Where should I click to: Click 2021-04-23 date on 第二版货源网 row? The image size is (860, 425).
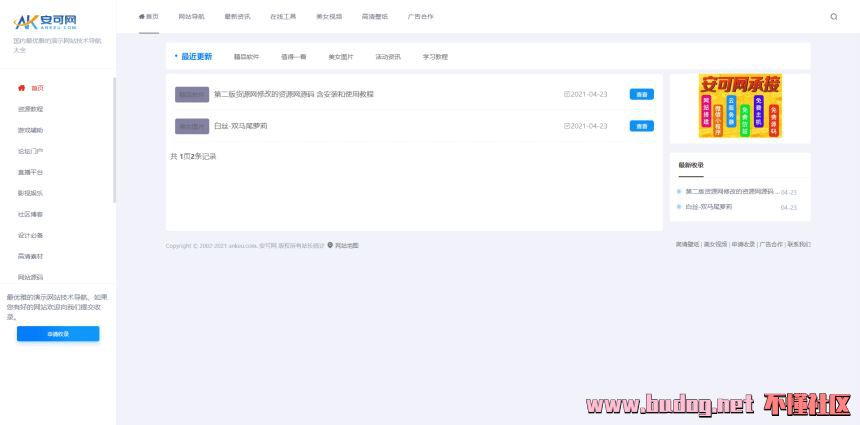pos(586,94)
